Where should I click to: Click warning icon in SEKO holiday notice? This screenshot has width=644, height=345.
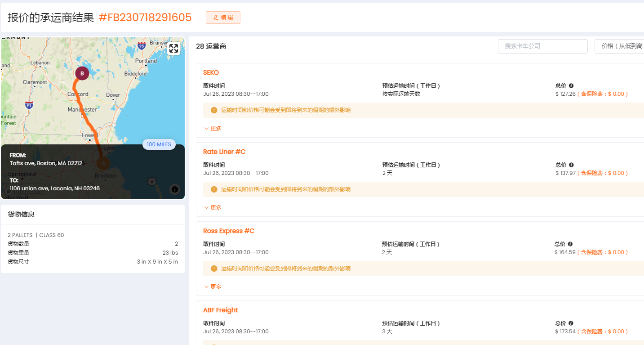(214, 110)
